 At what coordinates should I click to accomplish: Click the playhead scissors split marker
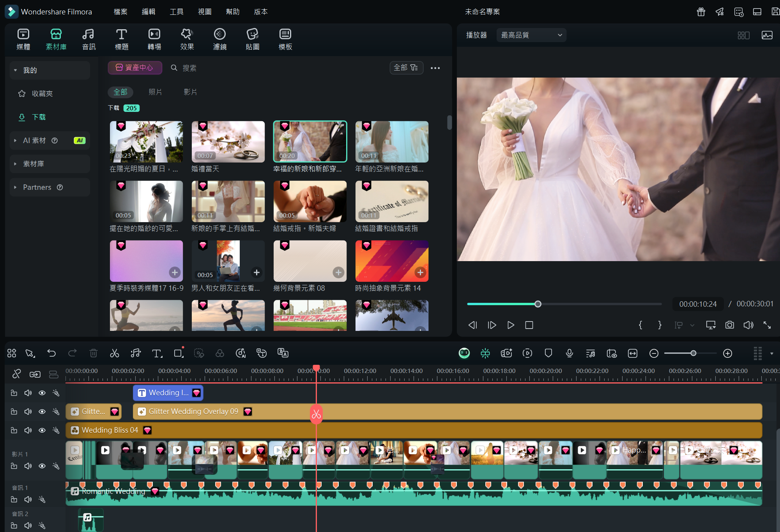[x=316, y=414]
